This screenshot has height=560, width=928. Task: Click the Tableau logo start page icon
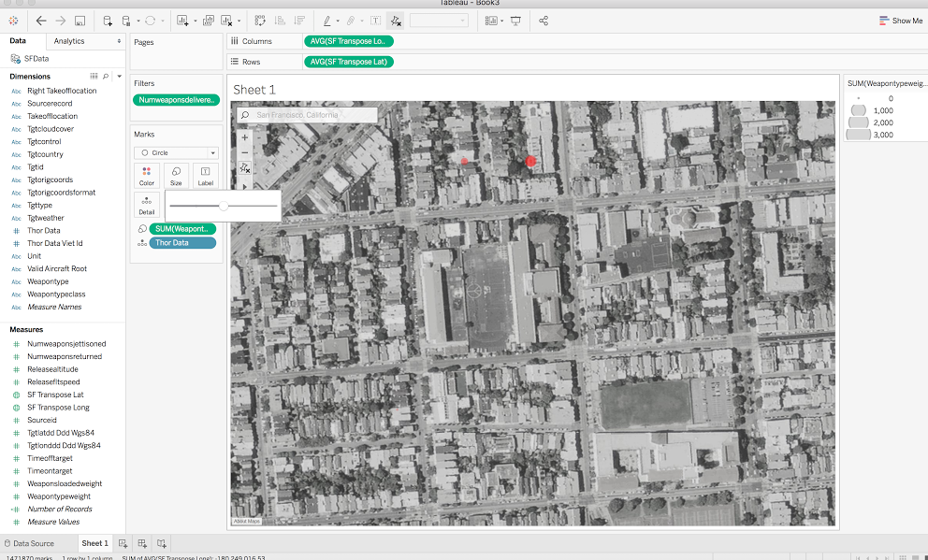tap(13, 21)
